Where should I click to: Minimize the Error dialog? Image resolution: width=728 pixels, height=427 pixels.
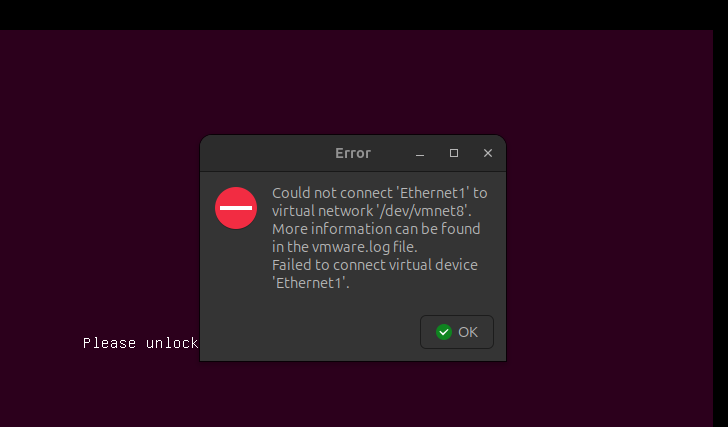click(x=420, y=153)
